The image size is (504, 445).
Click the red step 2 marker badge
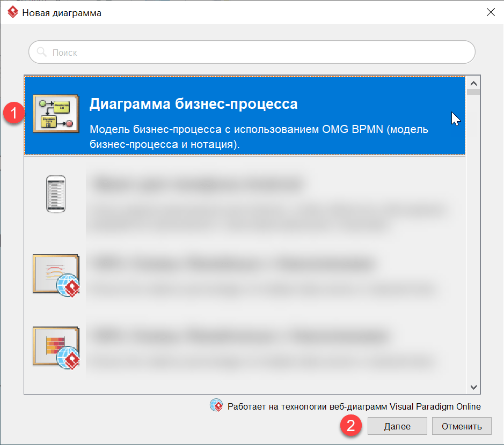[x=351, y=426]
